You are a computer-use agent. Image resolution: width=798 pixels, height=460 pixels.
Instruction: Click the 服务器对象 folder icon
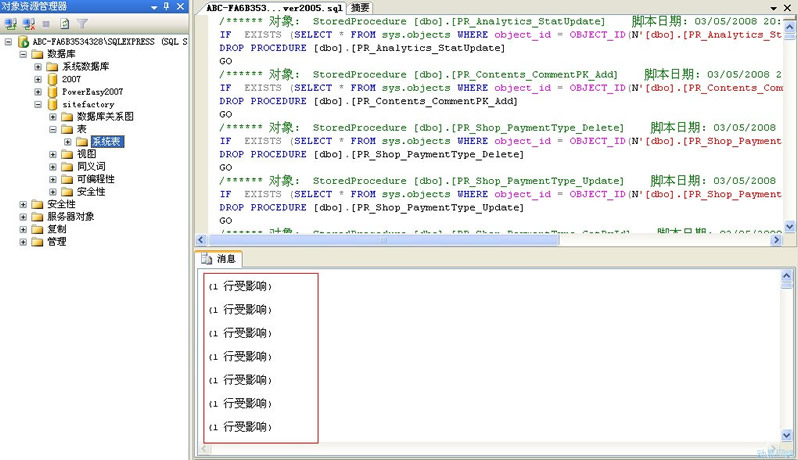38,217
